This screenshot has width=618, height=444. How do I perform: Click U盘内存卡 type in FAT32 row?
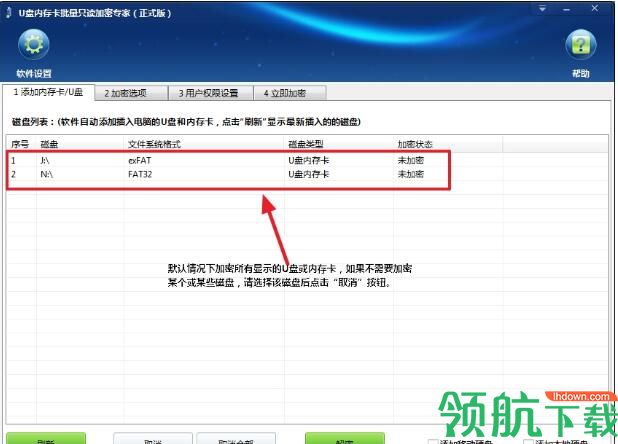(x=309, y=174)
